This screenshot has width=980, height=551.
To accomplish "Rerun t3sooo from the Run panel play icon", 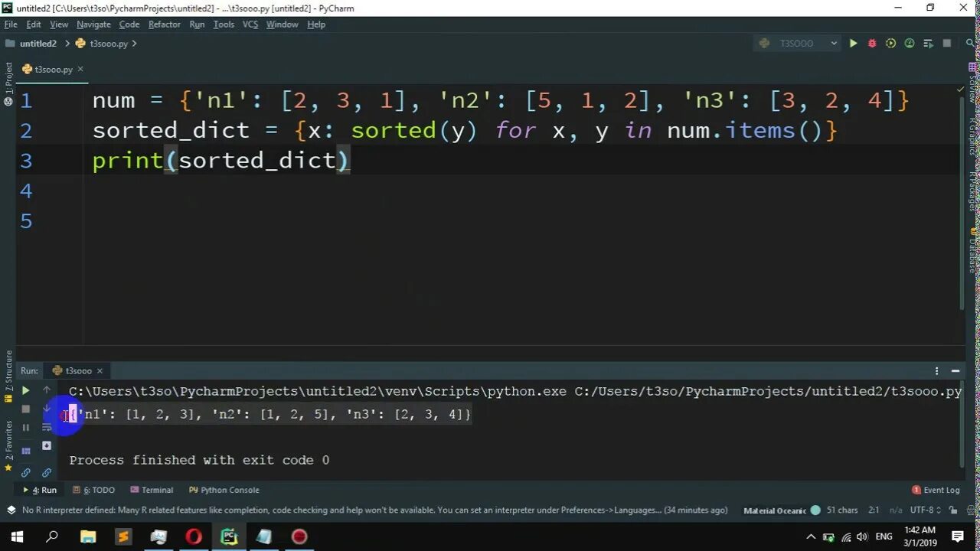I will coord(25,390).
